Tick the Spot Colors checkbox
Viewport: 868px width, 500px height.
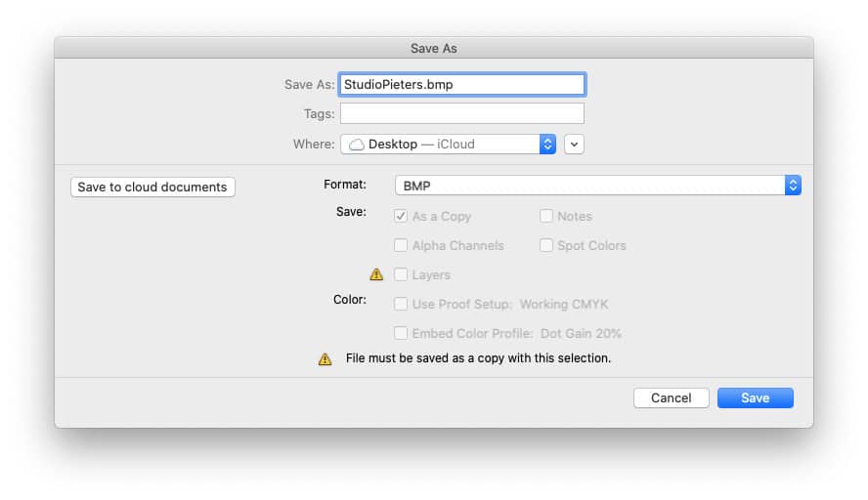coord(546,245)
